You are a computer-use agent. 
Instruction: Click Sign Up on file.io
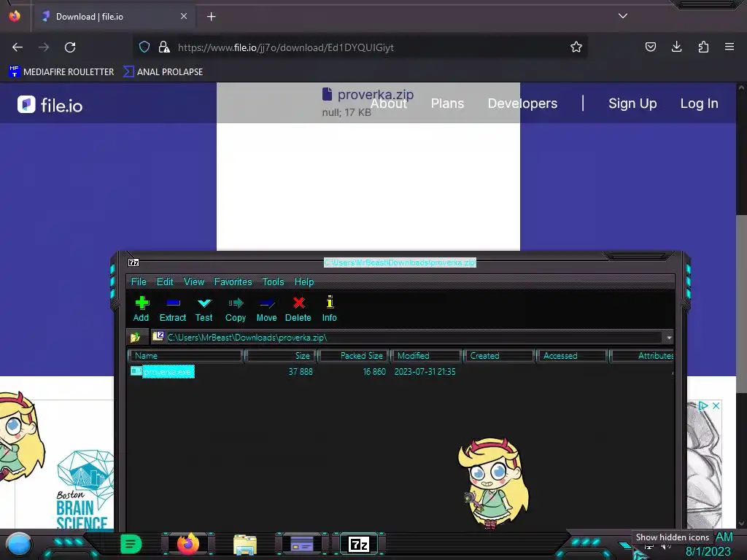pyautogui.click(x=632, y=104)
